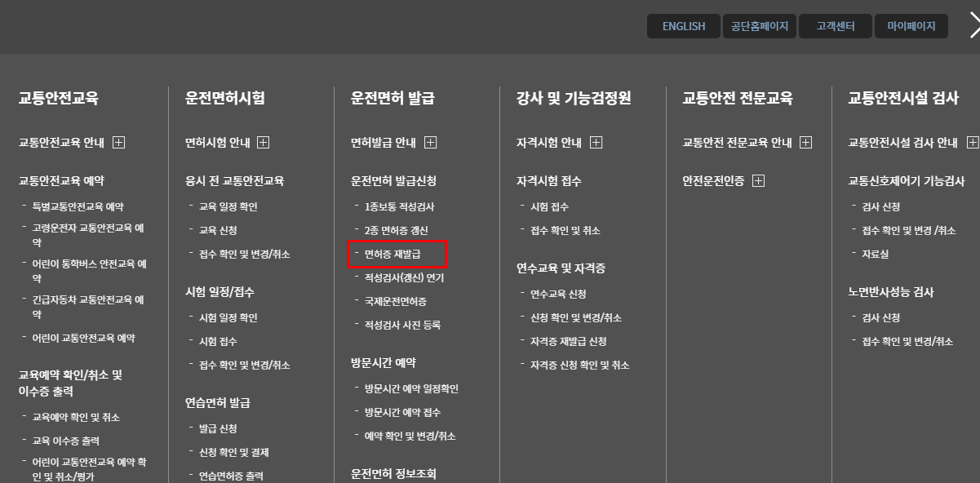Image resolution: width=980 pixels, height=483 pixels.
Task: Click 노면반사성능 검사 section heading
Action: (891, 292)
